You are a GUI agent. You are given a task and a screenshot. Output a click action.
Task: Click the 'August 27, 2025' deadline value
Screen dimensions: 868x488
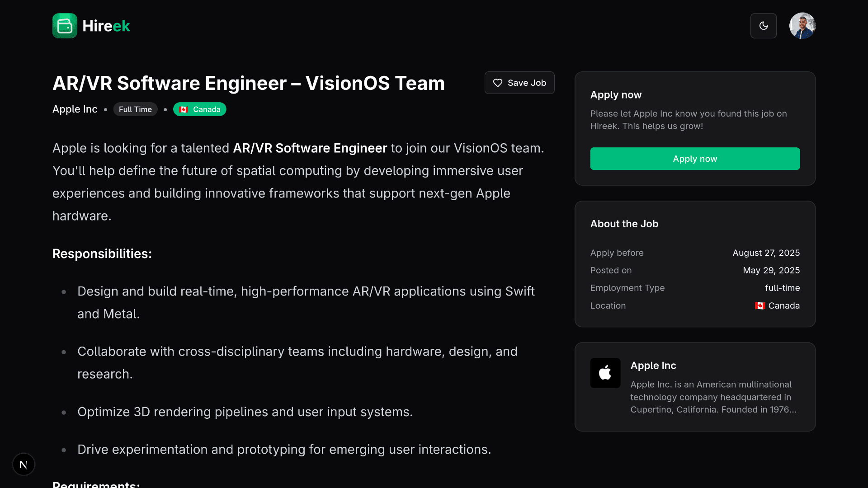coord(766,253)
